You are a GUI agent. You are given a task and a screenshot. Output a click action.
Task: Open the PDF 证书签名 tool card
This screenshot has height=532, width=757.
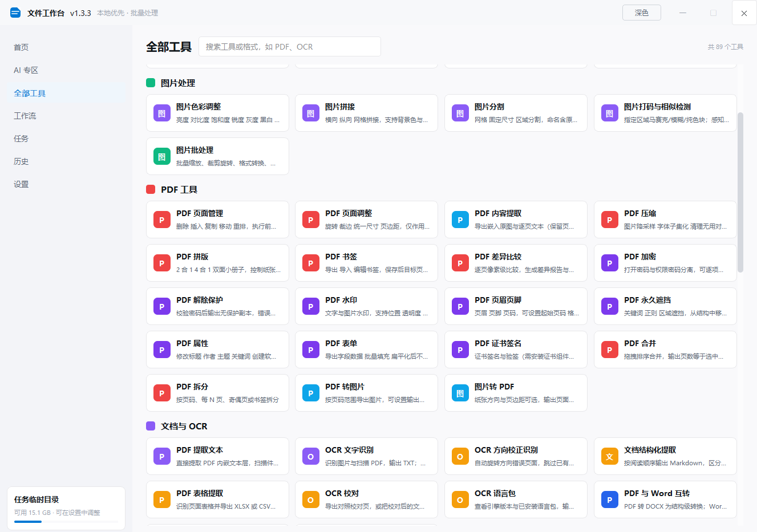(516, 350)
